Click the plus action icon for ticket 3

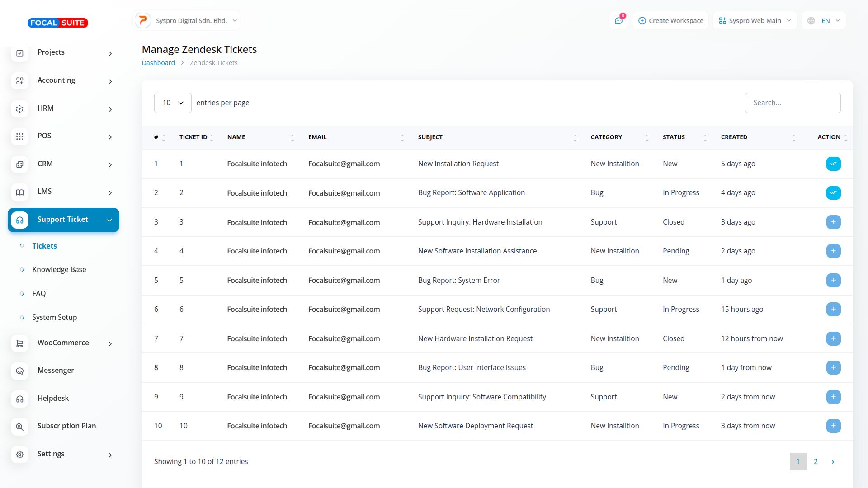(833, 222)
